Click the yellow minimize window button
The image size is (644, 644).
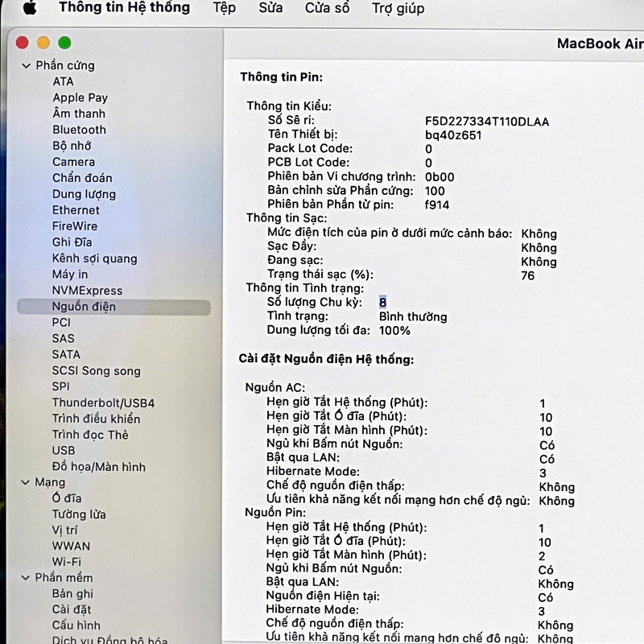(x=43, y=43)
